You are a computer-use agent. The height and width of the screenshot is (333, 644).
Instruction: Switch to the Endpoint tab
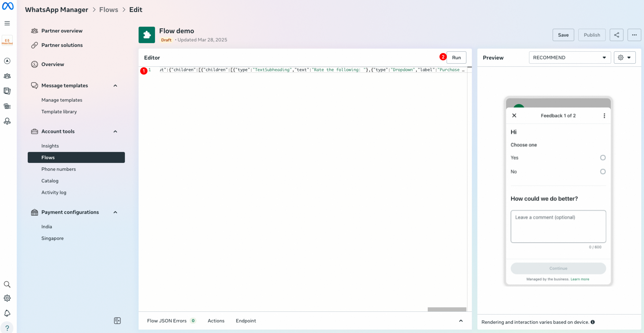pyautogui.click(x=246, y=321)
